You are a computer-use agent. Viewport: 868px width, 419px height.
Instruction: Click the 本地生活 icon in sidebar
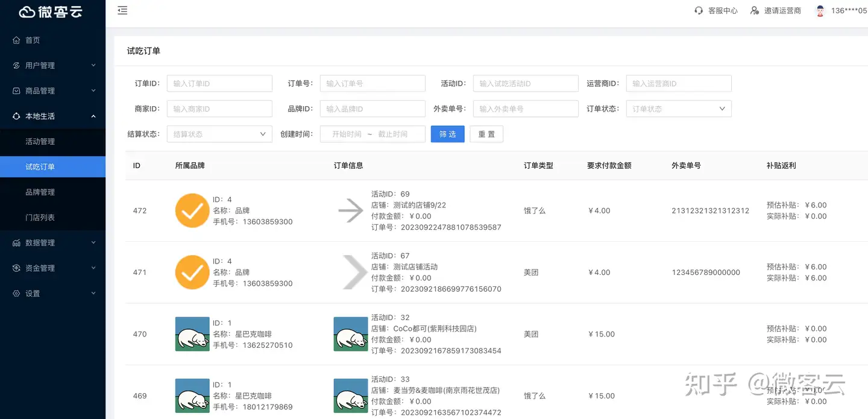tap(16, 116)
